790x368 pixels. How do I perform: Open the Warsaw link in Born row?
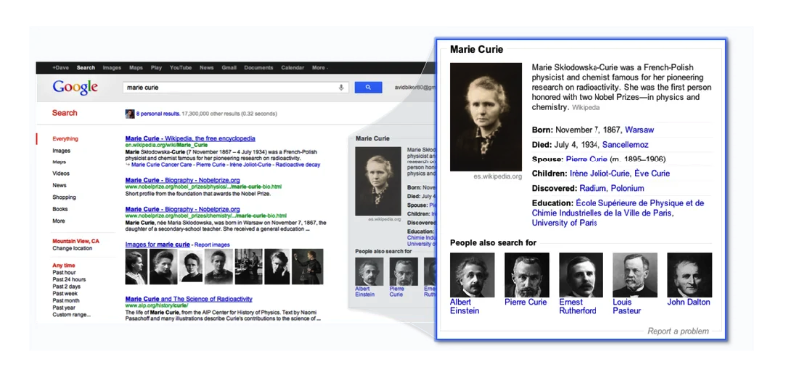coord(639,130)
